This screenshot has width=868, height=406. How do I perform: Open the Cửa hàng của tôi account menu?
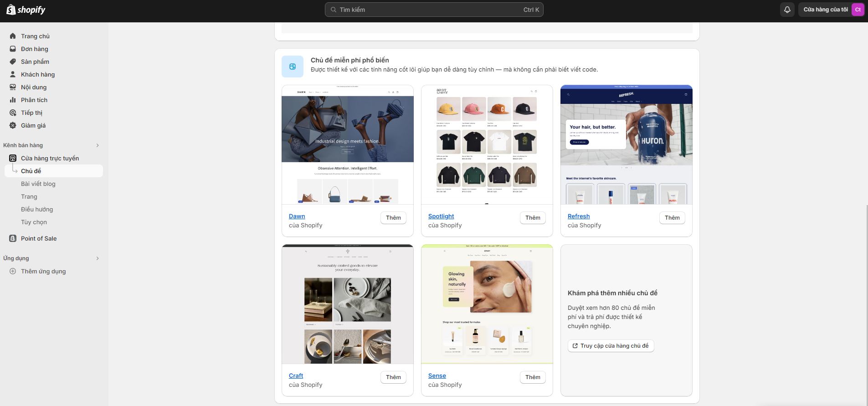coord(831,10)
